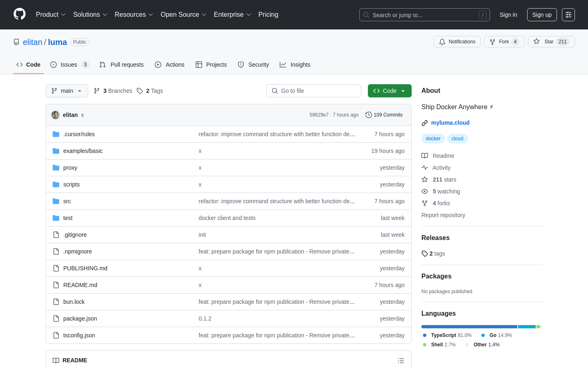Click the link icon beside myluma.cloud
This screenshot has height=368, width=588.
pyautogui.click(x=425, y=123)
